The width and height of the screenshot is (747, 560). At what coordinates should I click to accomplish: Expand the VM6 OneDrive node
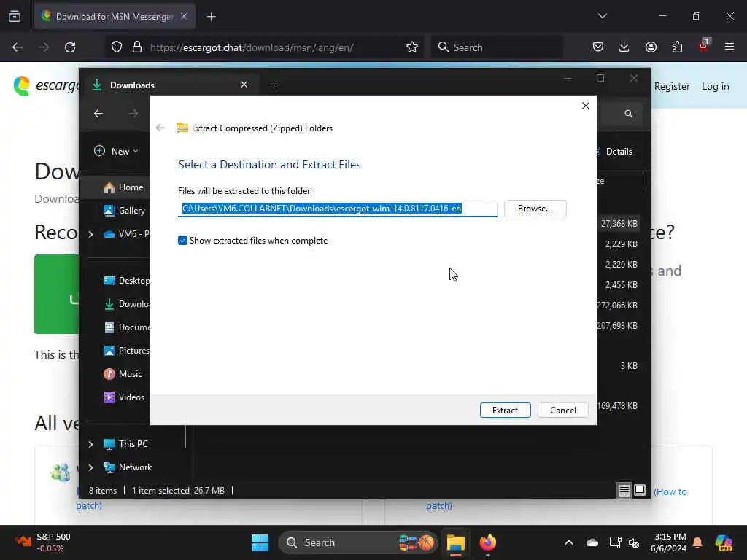[90, 234]
